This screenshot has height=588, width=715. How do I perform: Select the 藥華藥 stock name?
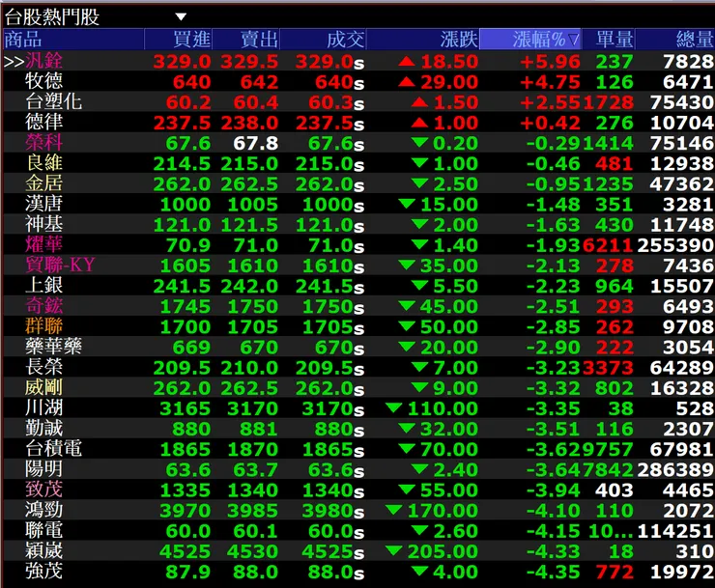coord(53,348)
